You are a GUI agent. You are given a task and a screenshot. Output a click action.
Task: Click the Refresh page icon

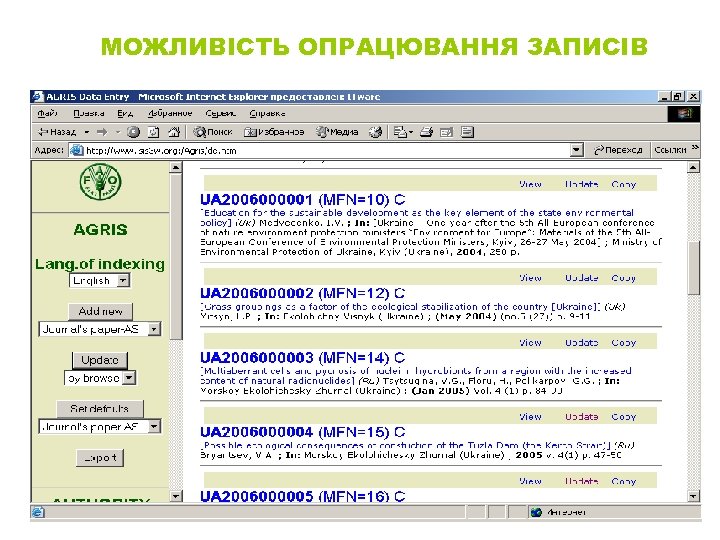tap(153, 132)
